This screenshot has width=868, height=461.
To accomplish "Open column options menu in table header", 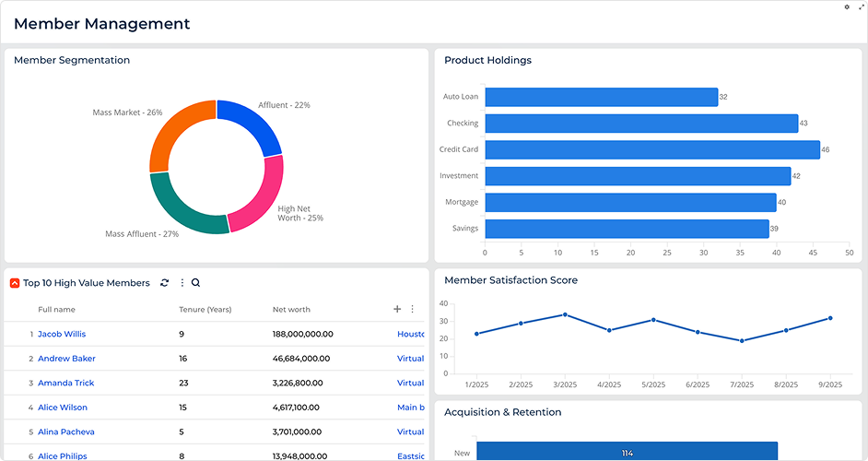I will [x=412, y=310].
